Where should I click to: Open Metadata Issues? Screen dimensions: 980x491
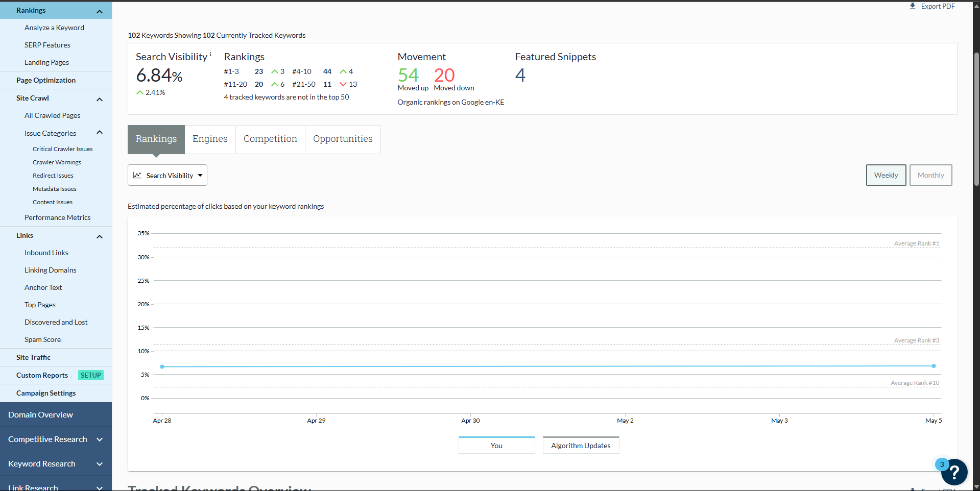pos(54,189)
